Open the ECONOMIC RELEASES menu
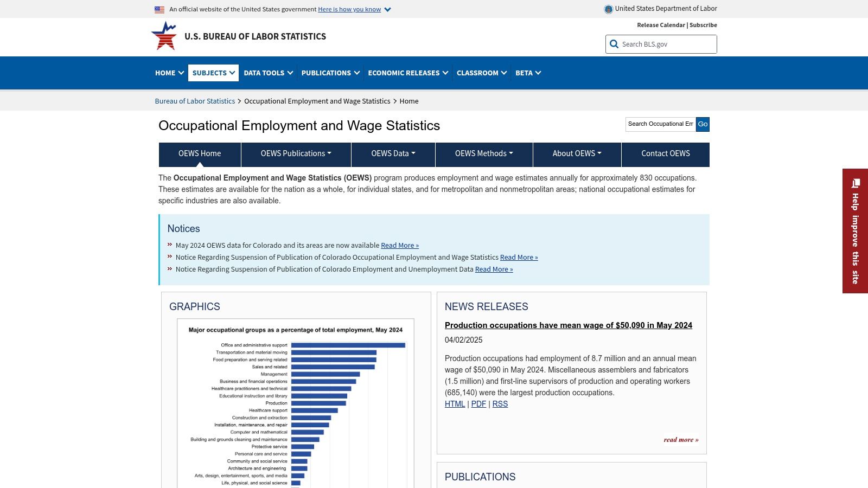The width and height of the screenshot is (868, 488). pos(407,73)
